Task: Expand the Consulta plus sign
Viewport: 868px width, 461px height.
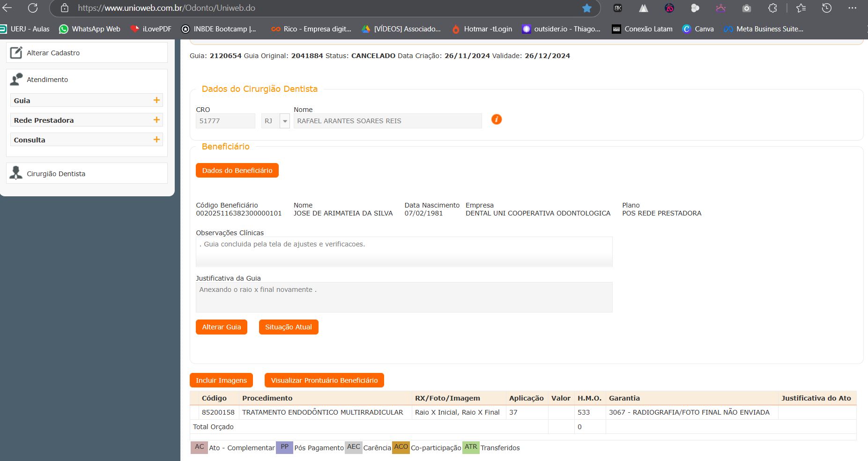Action: pos(156,140)
